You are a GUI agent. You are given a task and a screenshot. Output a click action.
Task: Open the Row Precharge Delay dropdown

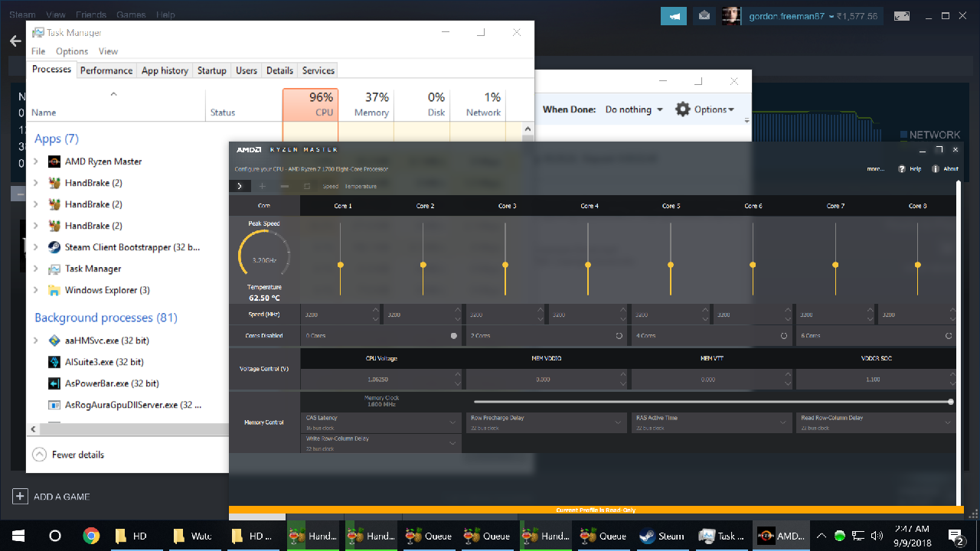(x=547, y=422)
